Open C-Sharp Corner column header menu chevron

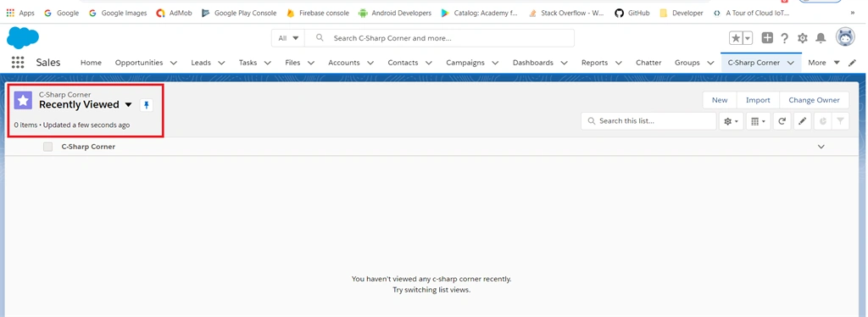(x=821, y=147)
